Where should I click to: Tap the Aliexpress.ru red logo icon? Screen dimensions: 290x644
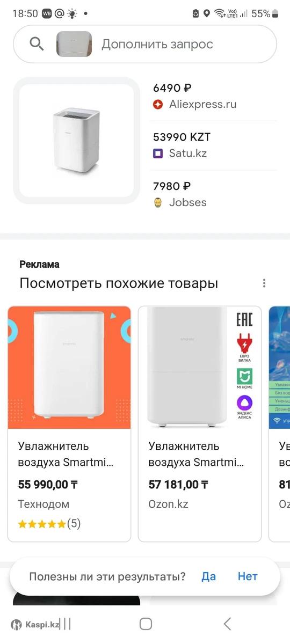coord(158,105)
